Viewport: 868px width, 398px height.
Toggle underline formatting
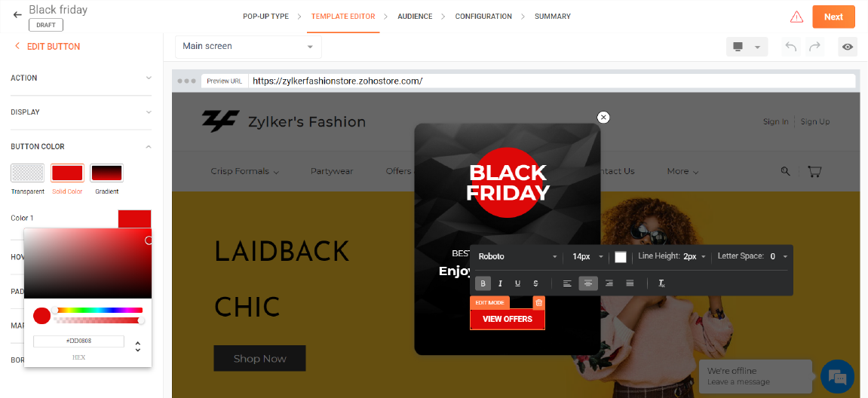(518, 283)
